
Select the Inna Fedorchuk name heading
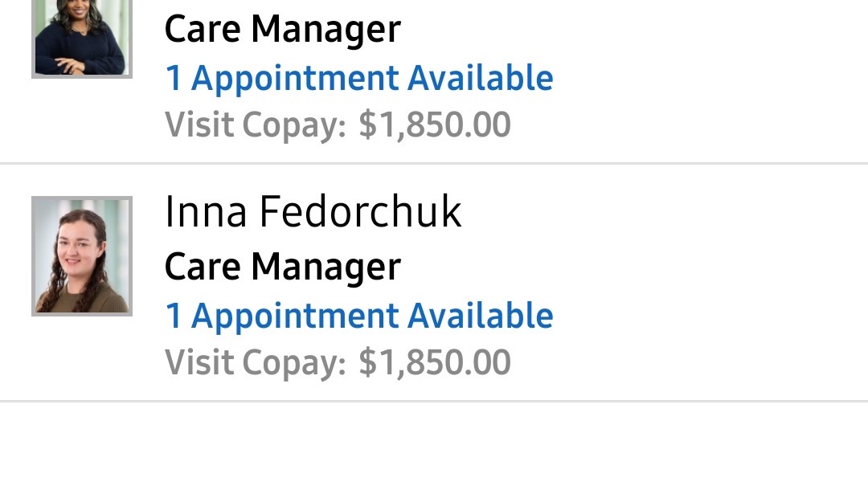pos(313,212)
